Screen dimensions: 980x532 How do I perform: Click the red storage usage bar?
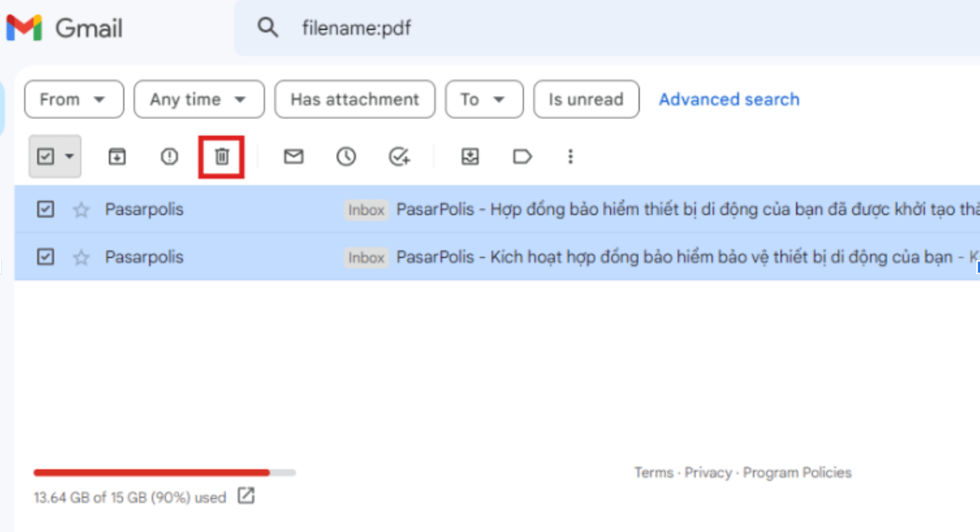click(152, 472)
